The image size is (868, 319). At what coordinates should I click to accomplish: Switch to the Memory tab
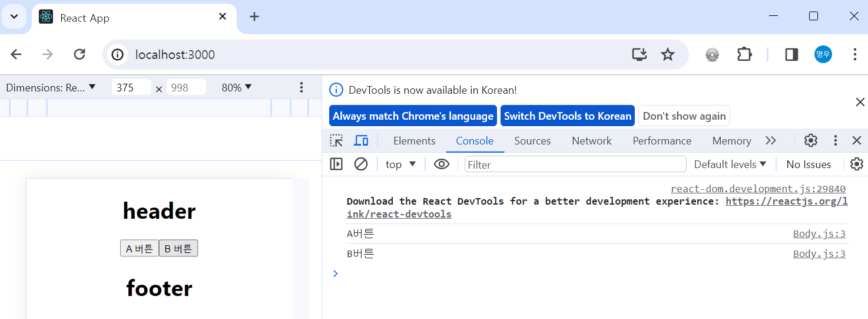click(x=731, y=140)
